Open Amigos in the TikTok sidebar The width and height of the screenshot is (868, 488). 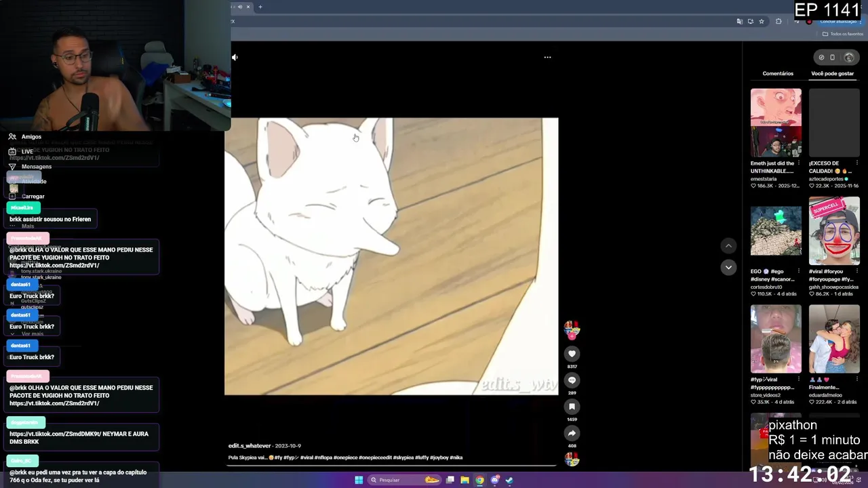click(x=31, y=137)
